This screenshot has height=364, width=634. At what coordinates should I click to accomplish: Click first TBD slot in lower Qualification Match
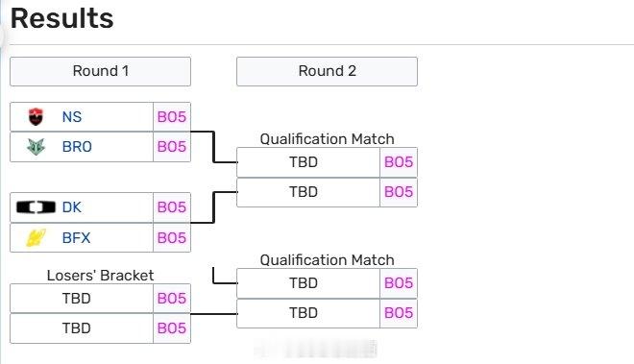point(308,283)
